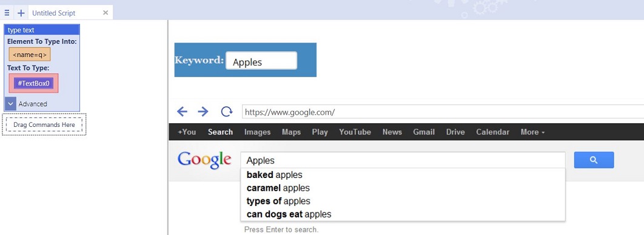
Task: Go forward with browser forward arrow
Action: 203,112
